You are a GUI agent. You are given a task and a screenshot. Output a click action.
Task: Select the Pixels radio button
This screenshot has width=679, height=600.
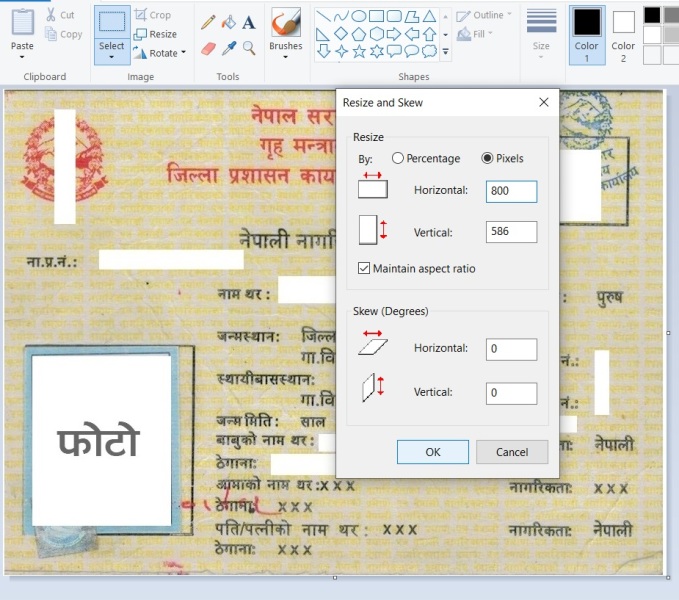point(488,158)
